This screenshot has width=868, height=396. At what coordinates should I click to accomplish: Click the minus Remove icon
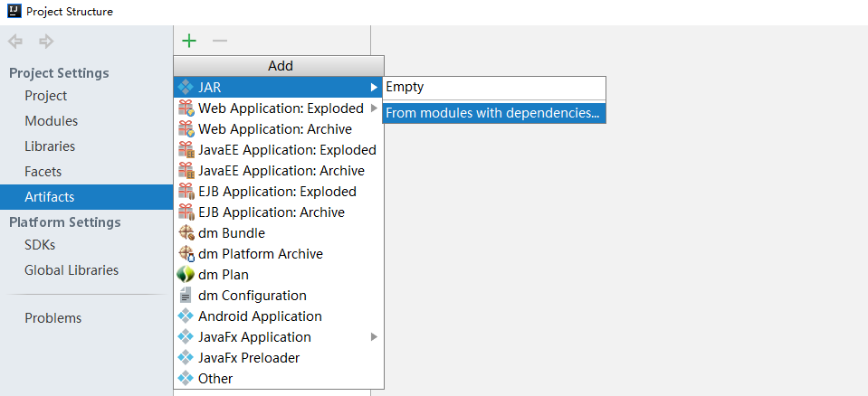coord(219,41)
